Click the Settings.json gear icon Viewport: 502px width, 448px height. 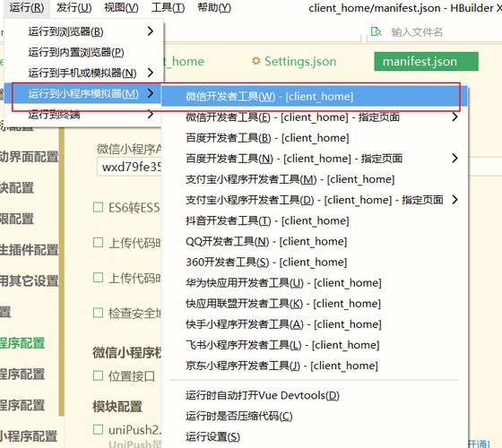255,61
